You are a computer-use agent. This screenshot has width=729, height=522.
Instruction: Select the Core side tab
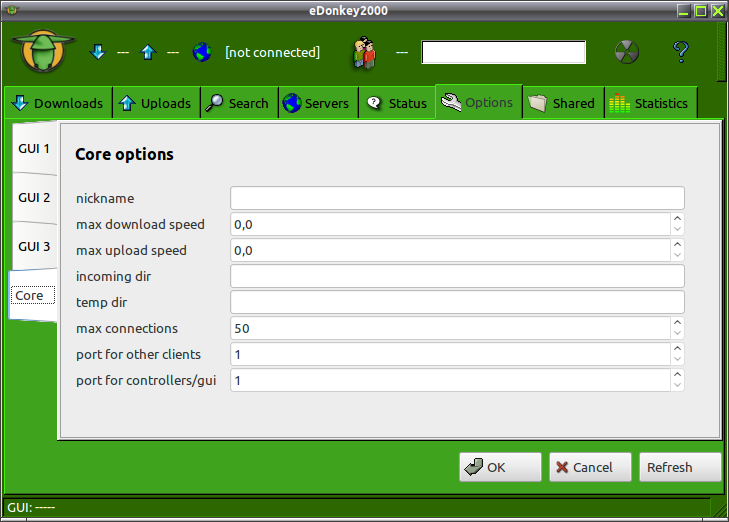[33, 296]
